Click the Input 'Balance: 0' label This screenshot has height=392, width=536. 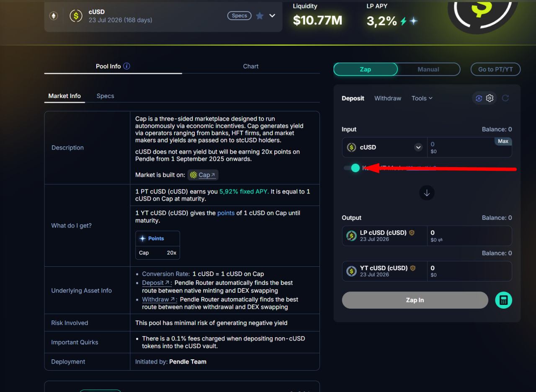coord(497,129)
